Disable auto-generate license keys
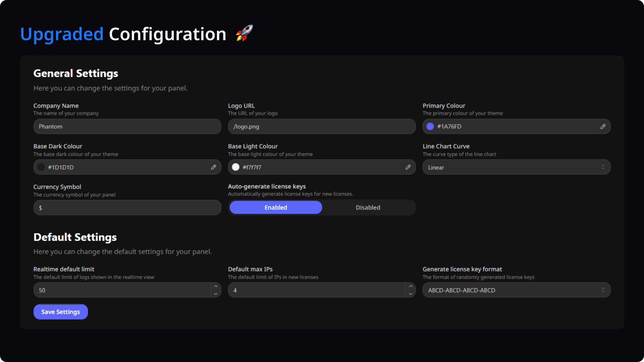Image resolution: width=644 pixels, height=362 pixels. (x=368, y=208)
